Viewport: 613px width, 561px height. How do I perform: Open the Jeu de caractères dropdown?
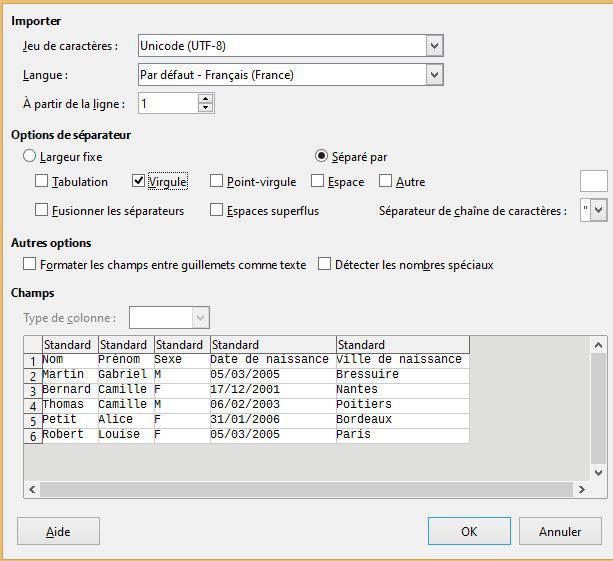[434, 46]
